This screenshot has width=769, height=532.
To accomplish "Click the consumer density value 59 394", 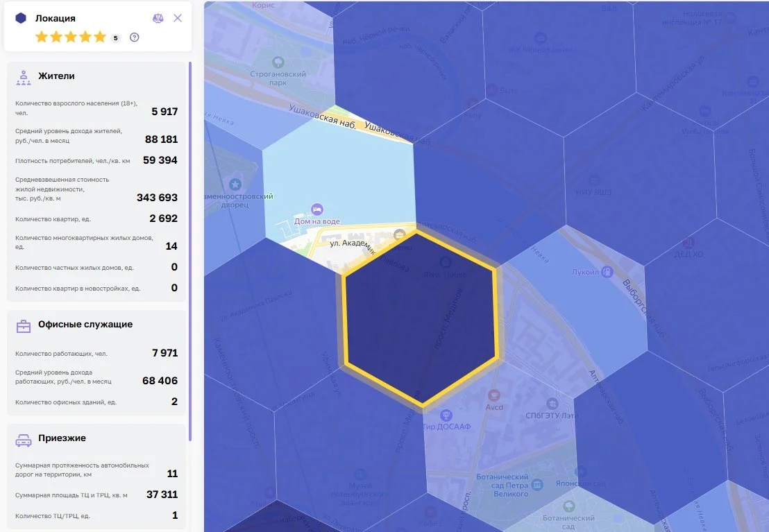I will pyautogui.click(x=160, y=160).
